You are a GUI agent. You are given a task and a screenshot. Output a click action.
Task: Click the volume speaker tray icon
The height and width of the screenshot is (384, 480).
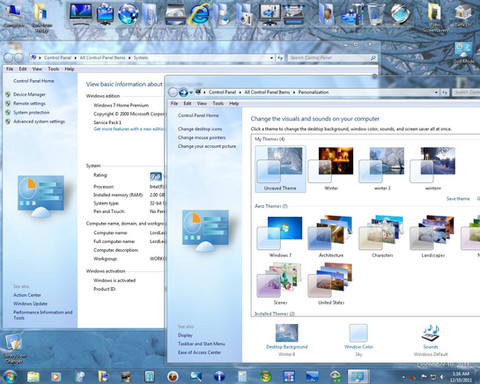coord(442,377)
